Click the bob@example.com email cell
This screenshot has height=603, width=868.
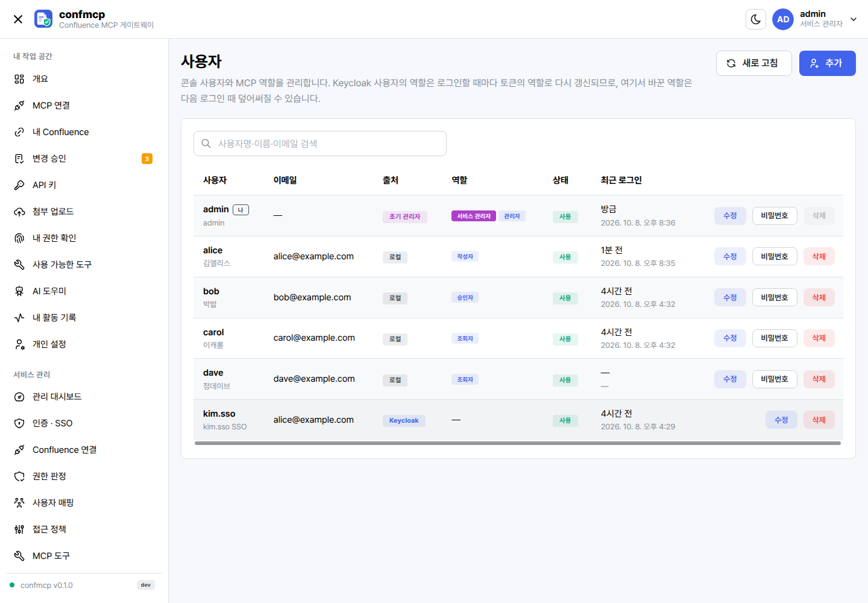click(312, 297)
